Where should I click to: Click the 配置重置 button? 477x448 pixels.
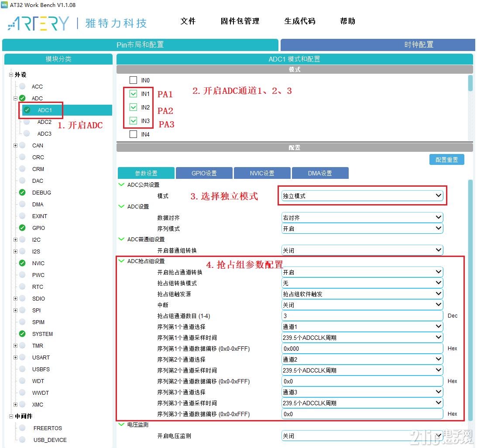coord(446,159)
